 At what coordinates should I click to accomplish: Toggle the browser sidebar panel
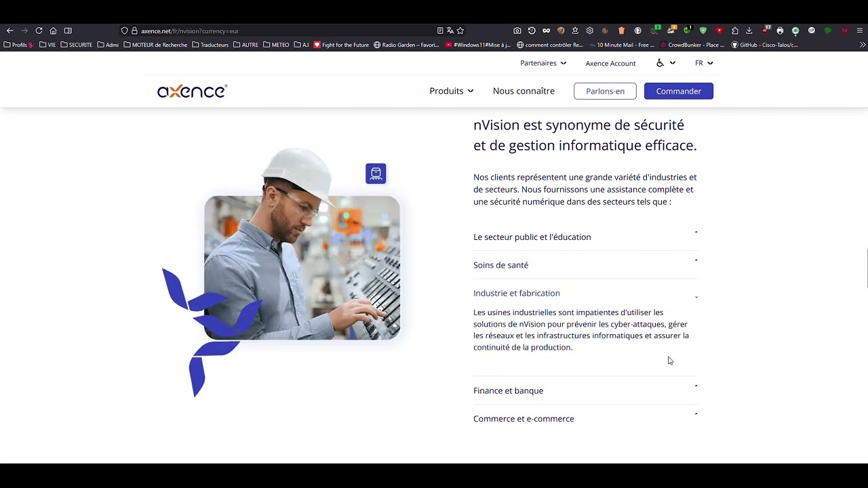(x=68, y=30)
